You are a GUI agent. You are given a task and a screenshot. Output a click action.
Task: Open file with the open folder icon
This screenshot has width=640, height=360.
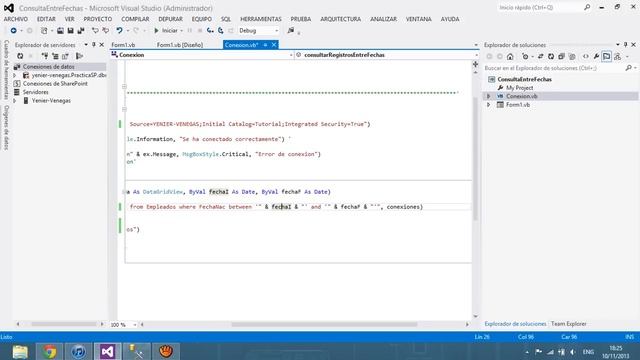click(x=60, y=31)
